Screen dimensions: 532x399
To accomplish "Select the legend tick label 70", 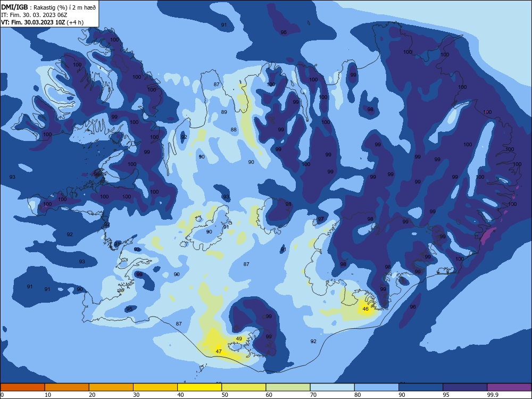I will [x=313, y=395].
